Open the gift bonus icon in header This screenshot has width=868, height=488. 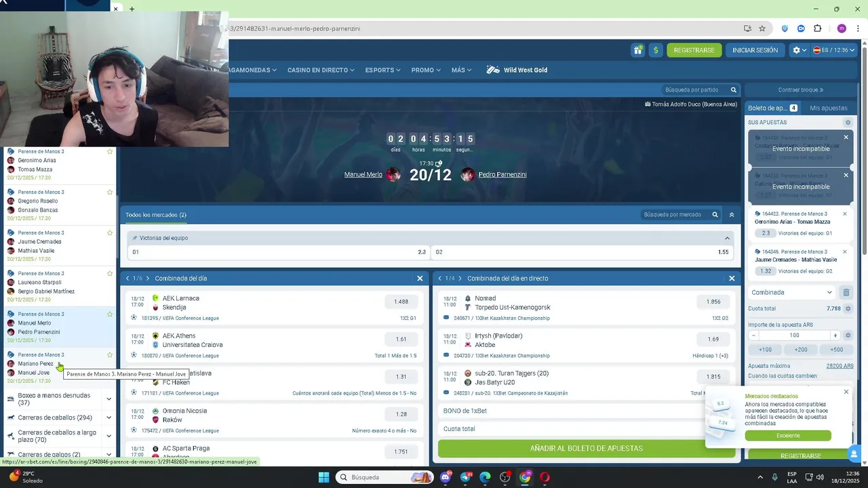(638, 50)
